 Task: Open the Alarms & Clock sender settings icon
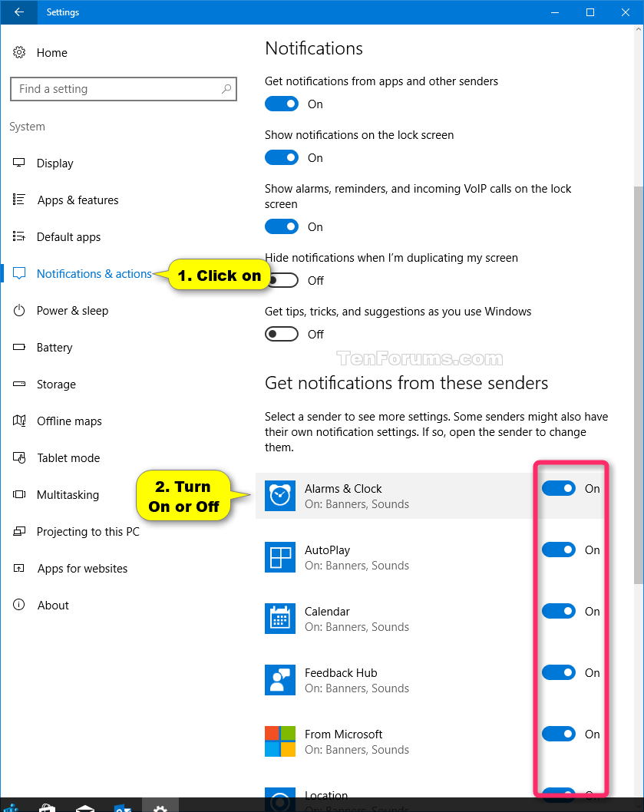(279, 496)
